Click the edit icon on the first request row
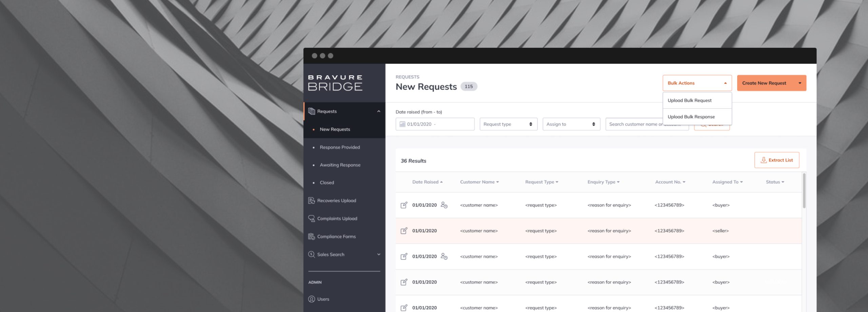The image size is (868, 312). point(404,205)
